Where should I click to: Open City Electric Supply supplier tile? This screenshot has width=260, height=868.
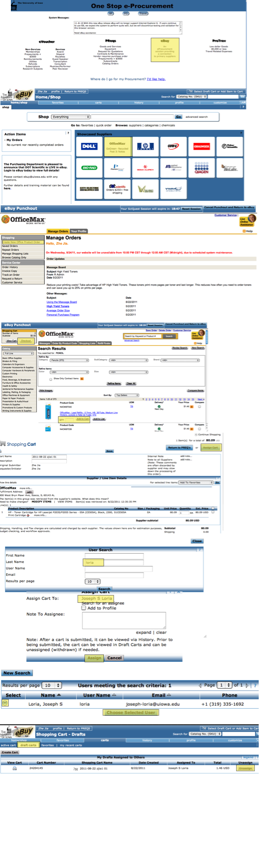[89, 189]
